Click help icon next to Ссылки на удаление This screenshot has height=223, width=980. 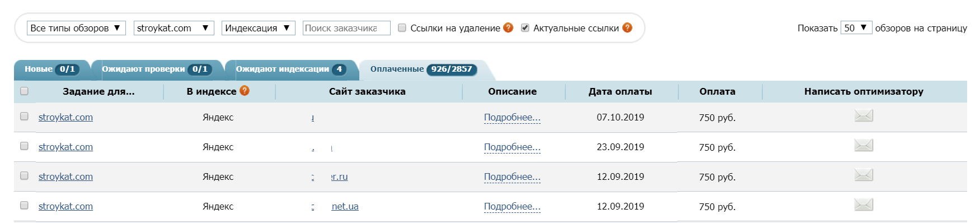coord(508,27)
